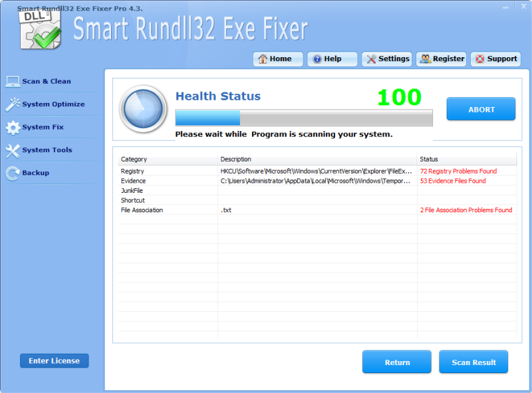532x393 pixels.
Task: Open the Support page
Action: pos(495,59)
